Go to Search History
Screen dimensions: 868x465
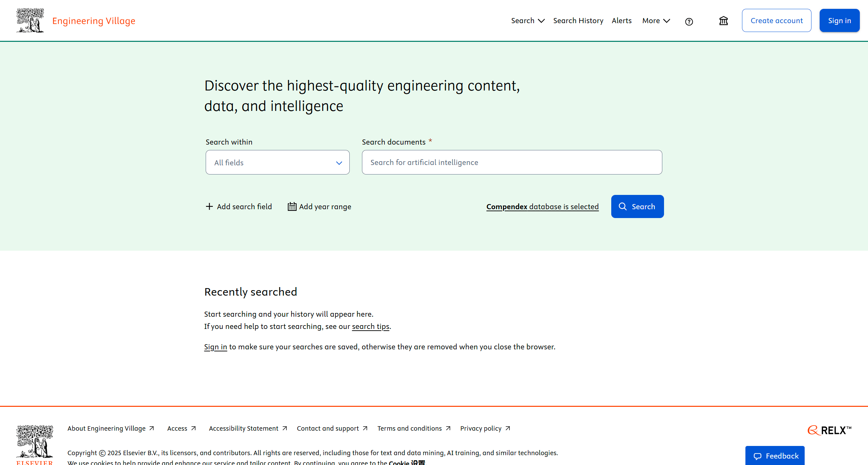pyautogui.click(x=578, y=21)
